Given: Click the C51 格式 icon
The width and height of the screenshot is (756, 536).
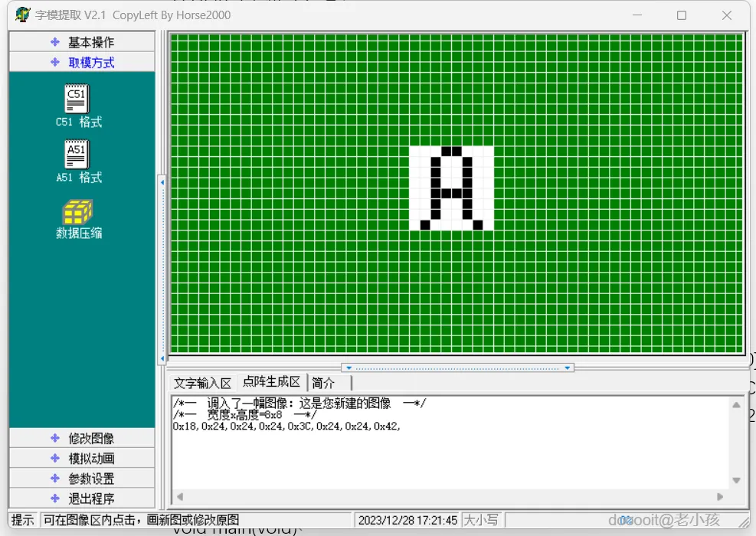Looking at the screenshot, I should tap(77, 99).
